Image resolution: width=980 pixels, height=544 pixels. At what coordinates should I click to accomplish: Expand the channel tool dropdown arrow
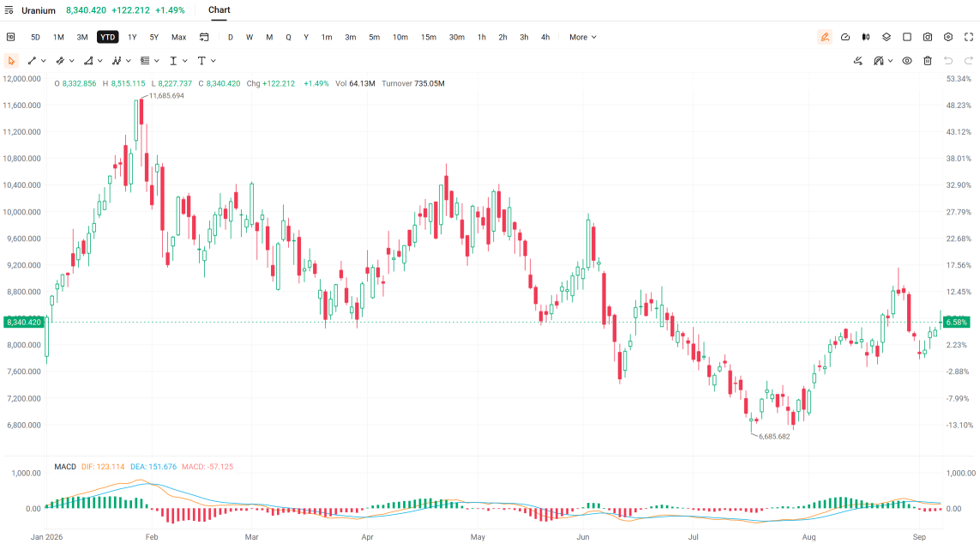71,61
